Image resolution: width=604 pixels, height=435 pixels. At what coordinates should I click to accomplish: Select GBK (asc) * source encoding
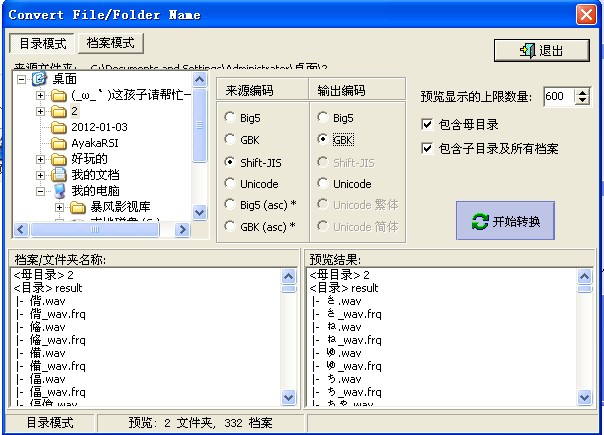230,226
